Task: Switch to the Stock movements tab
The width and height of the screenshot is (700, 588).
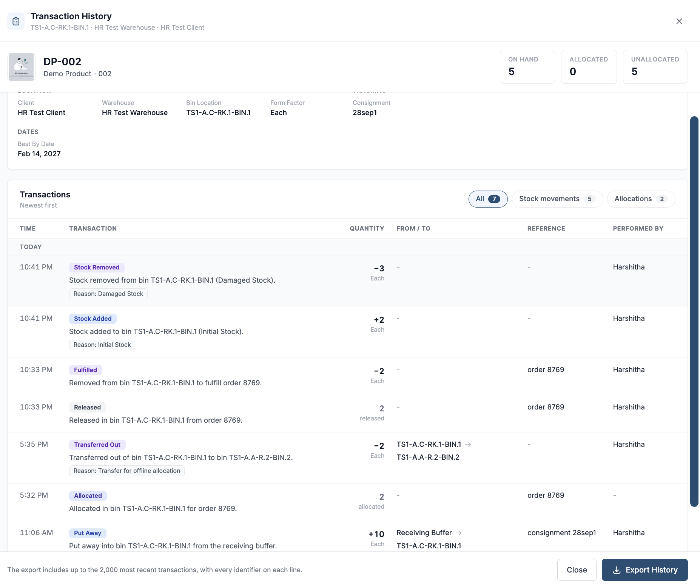Action: click(x=557, y=199)
